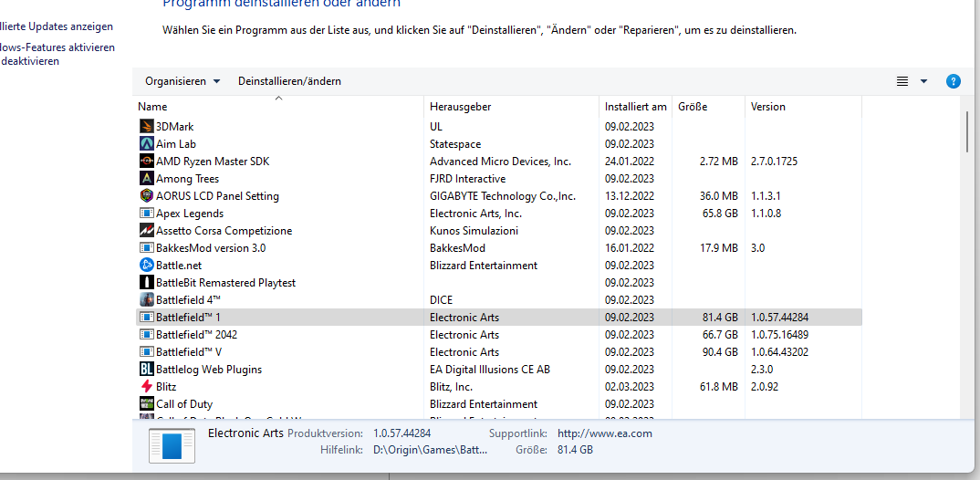Select the BattleBit Remastered Playtest name
The image size is (980, 480).
[225, 283]
